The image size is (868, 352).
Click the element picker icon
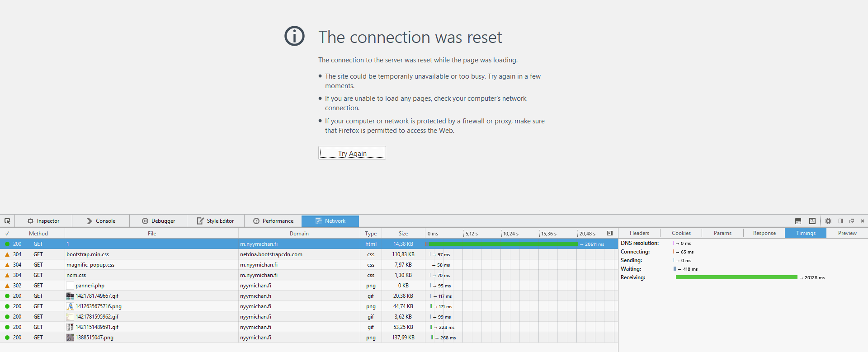point(7,221)
